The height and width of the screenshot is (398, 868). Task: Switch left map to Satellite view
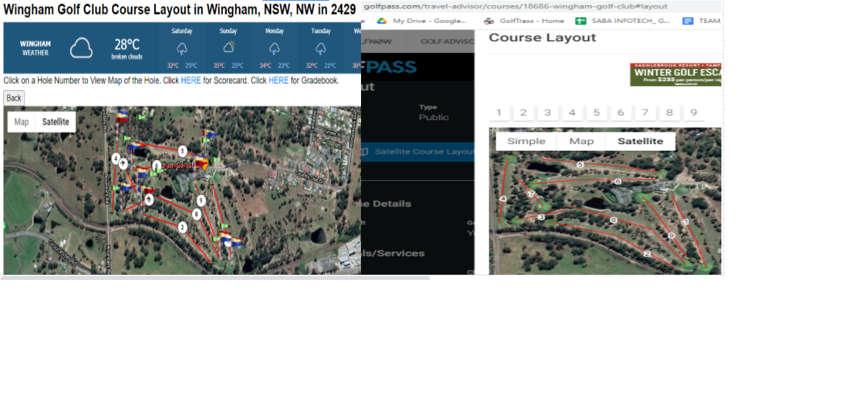55,122
